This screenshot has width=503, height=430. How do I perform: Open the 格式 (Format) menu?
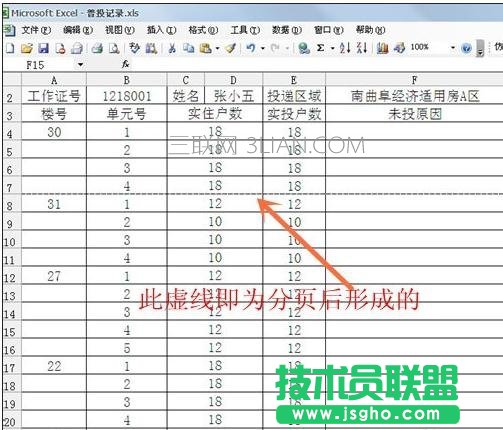[x=203, y=30]
